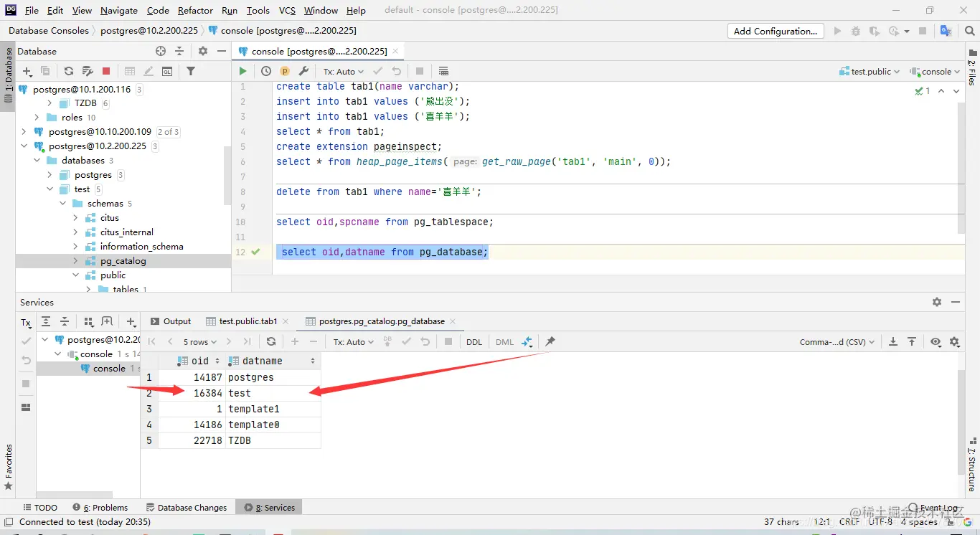Expand the pg_catalog schema node

[x=76, y=261]
